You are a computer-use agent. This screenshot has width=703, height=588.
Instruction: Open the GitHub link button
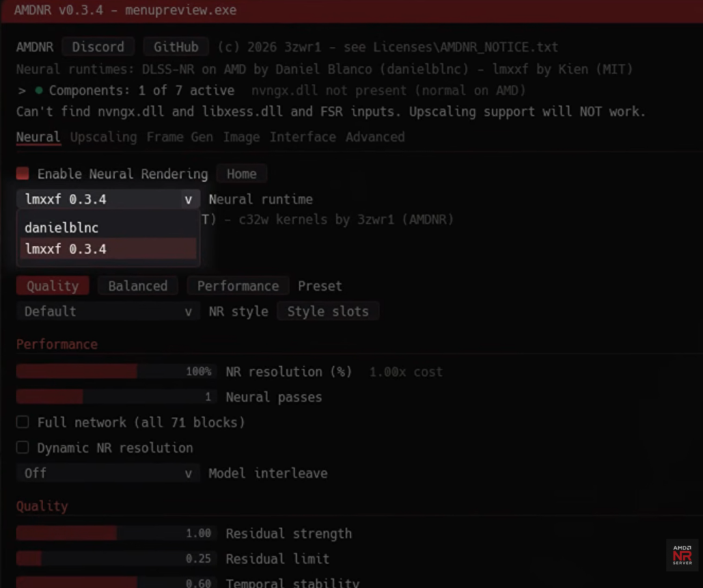point(176,47)
